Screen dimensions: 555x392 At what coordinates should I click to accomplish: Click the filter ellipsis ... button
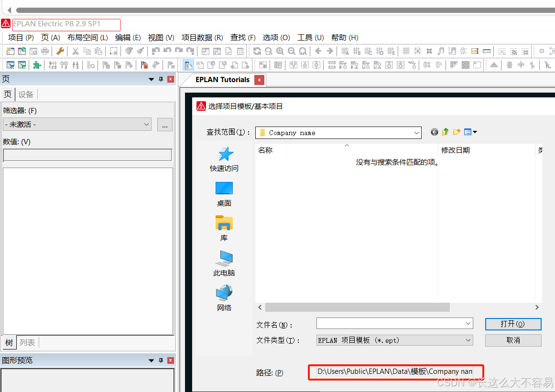(x=165, y=125)
